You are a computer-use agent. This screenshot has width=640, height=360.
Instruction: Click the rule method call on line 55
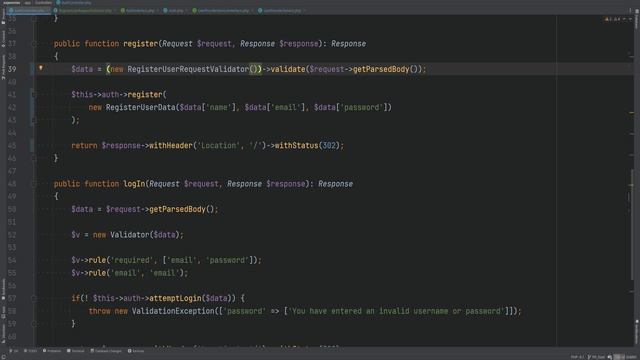[97, 273]
